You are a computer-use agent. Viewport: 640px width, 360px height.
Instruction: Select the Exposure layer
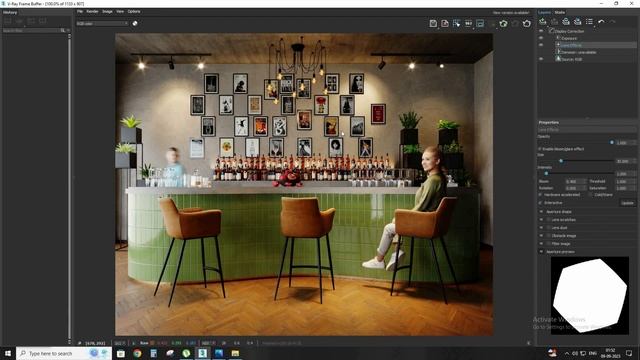tap(569, 38)
